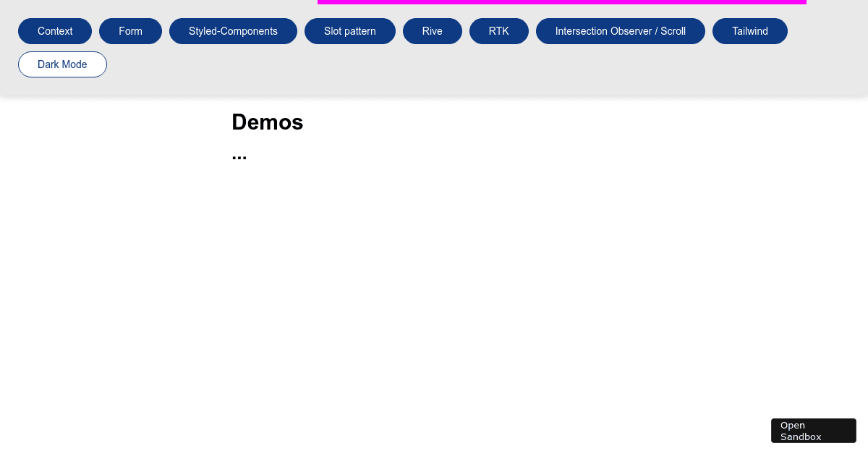Click the navigation header area
The height and width of the screenshot is (456, 868).
click(434, 47)
